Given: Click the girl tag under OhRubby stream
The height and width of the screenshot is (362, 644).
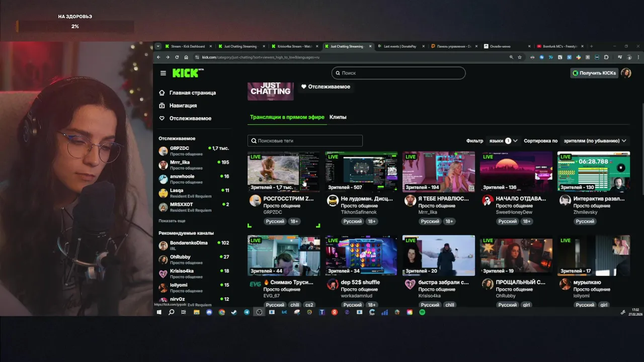Looking at the screenshot, I should tap(526, 305).
